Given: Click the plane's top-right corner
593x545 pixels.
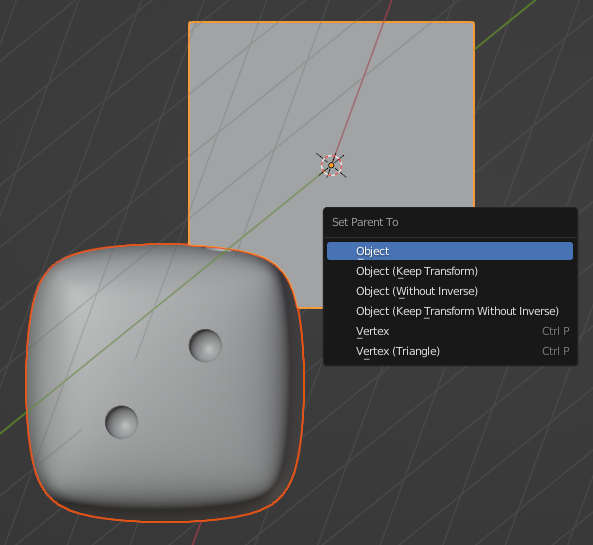Looking at the screenshot, I should [x=474, y=22].
